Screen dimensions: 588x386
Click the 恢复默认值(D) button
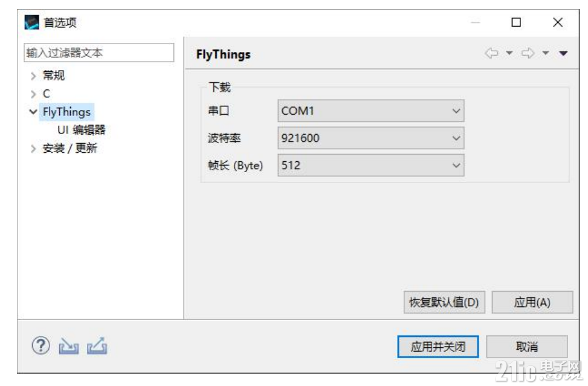[444, 302]
